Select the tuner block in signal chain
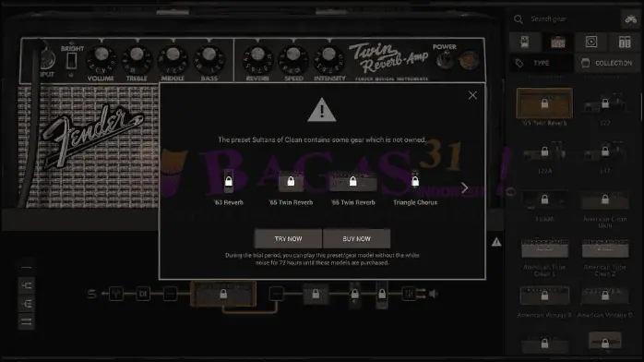Image resolution: width=644 pixels, height=362 pixels. click(x=116, y=294)
